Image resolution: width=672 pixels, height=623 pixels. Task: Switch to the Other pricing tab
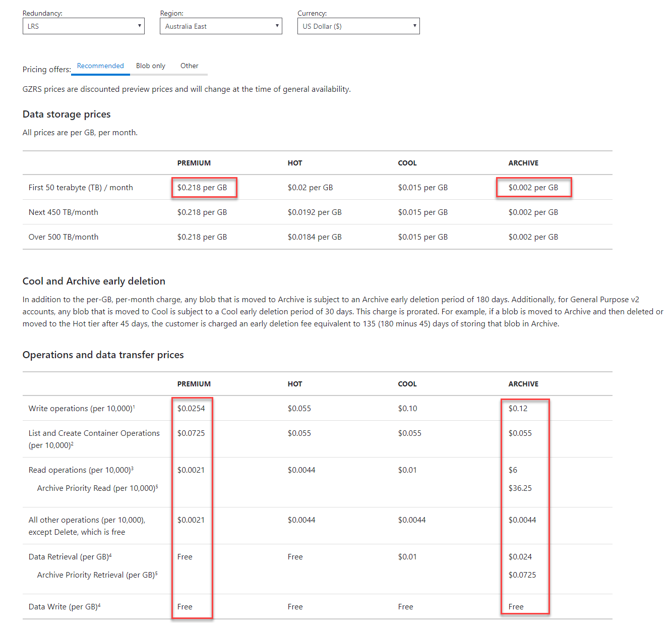click(189, 66)
